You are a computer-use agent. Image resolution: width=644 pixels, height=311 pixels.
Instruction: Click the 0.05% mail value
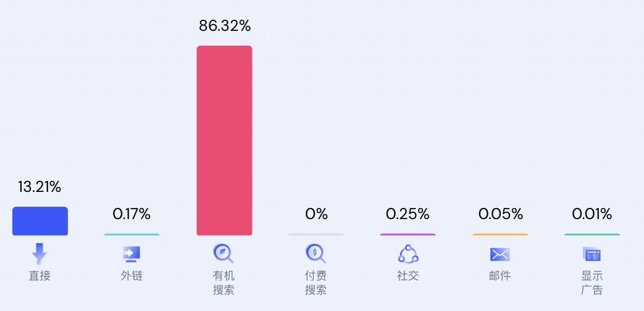tap(500, 214)
